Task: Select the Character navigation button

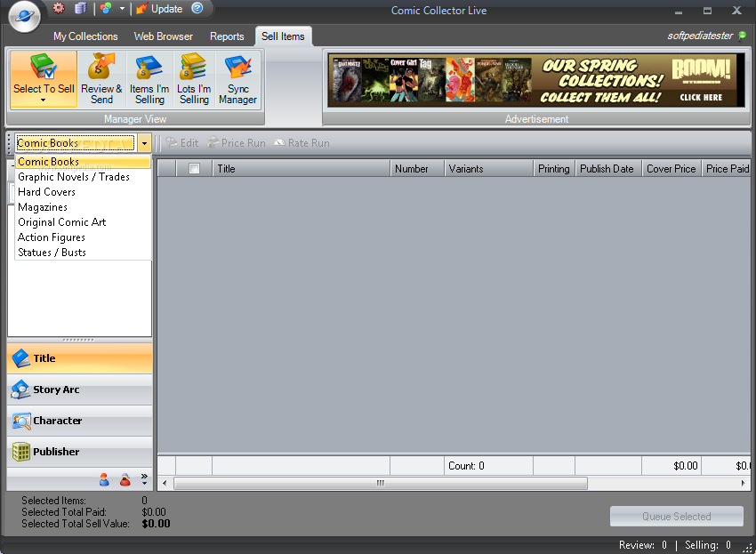Action: coord(80,421)
